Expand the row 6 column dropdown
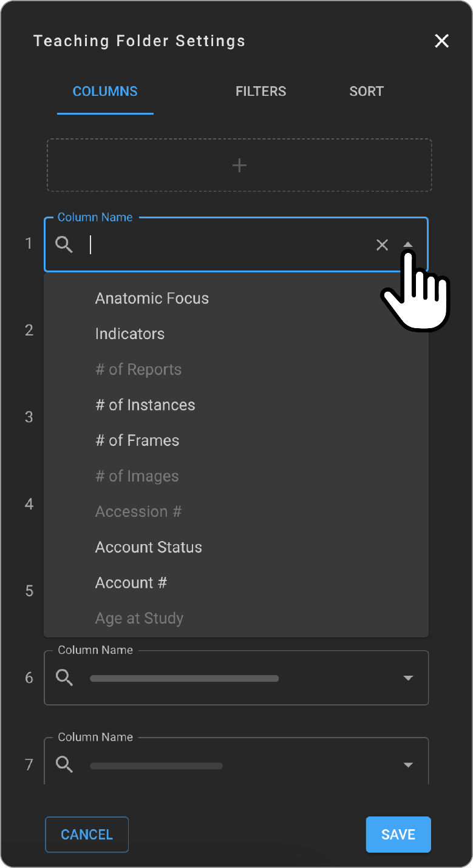 pos(408,678)
